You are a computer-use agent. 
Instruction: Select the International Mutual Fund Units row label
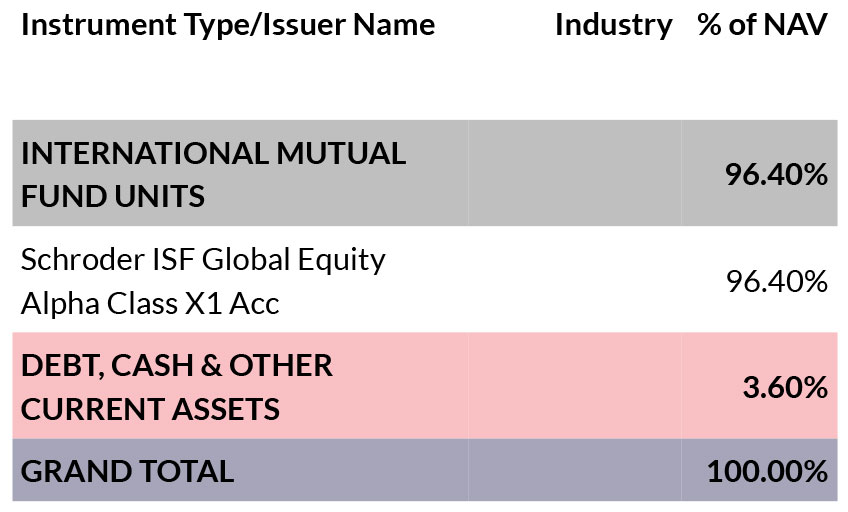click(x=214, y=174)
